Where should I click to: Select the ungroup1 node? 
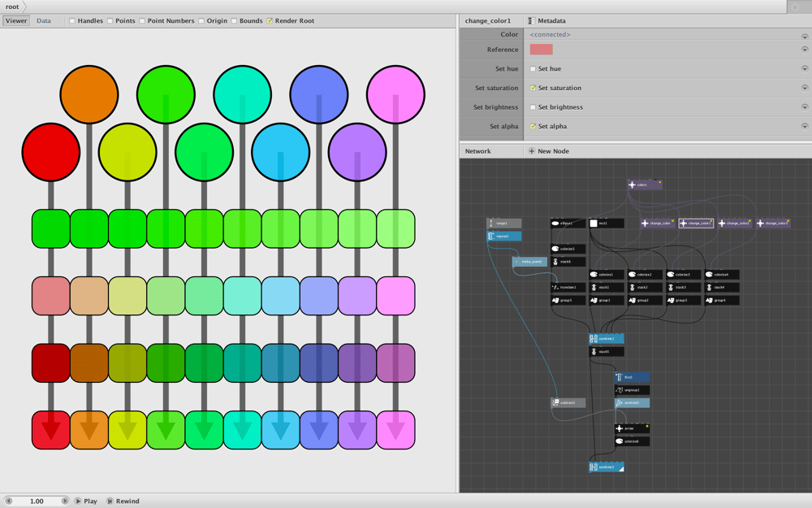[633, 390]
